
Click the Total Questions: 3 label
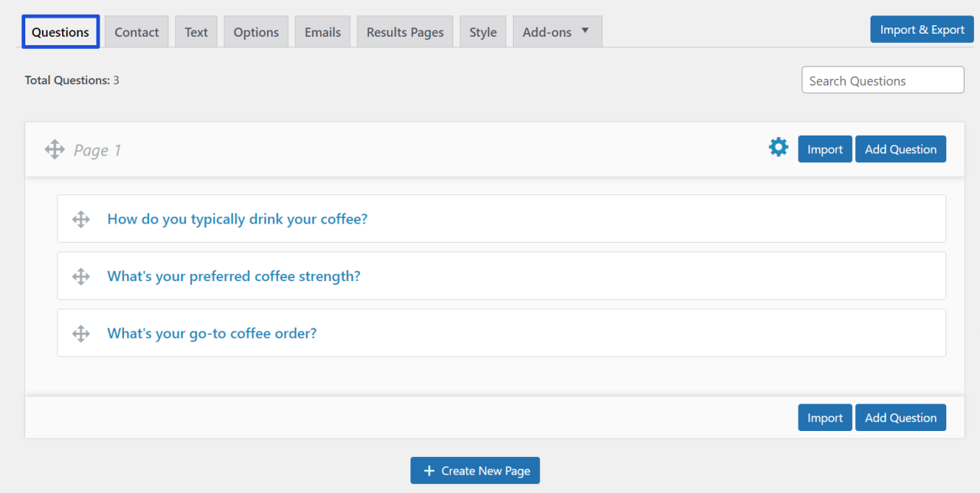[x=72, y=80]
